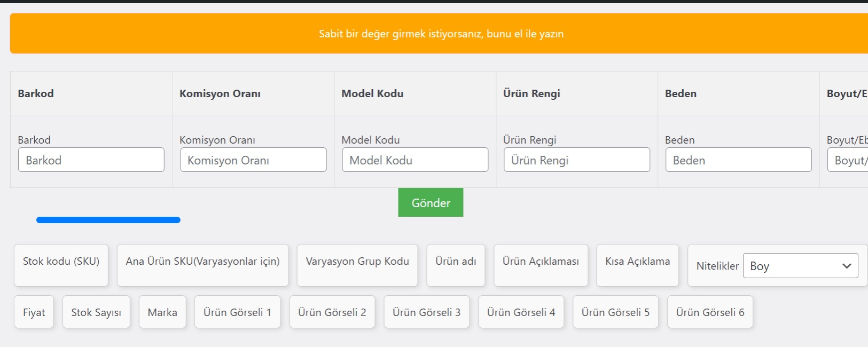
Task: Pick the Fiyat chip
Action: (x=34, y=312)
